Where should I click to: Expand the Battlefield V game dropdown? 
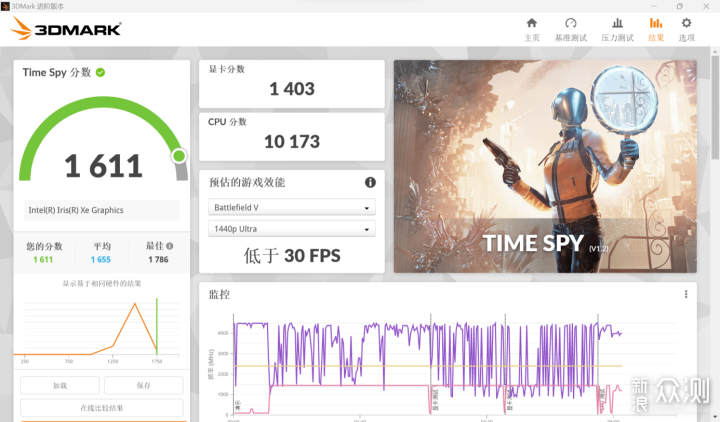click(292, 208)
